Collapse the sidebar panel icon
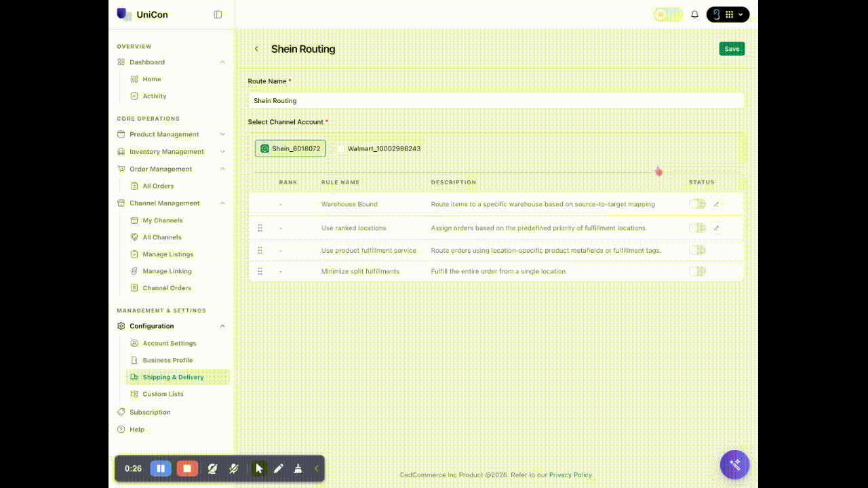 (x=218, y=14)
